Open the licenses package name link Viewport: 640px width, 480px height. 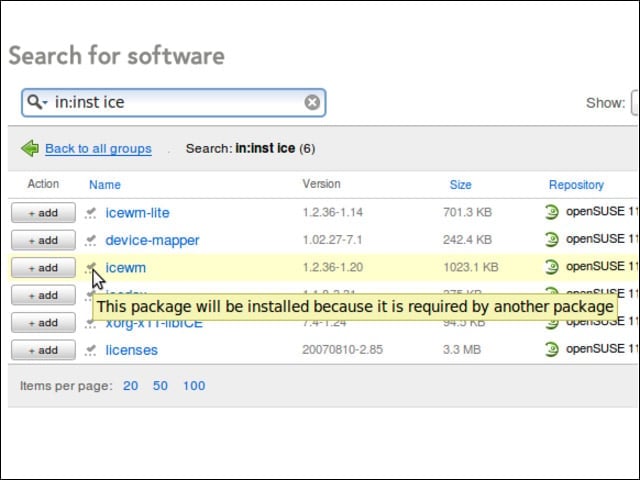[131, 350]
